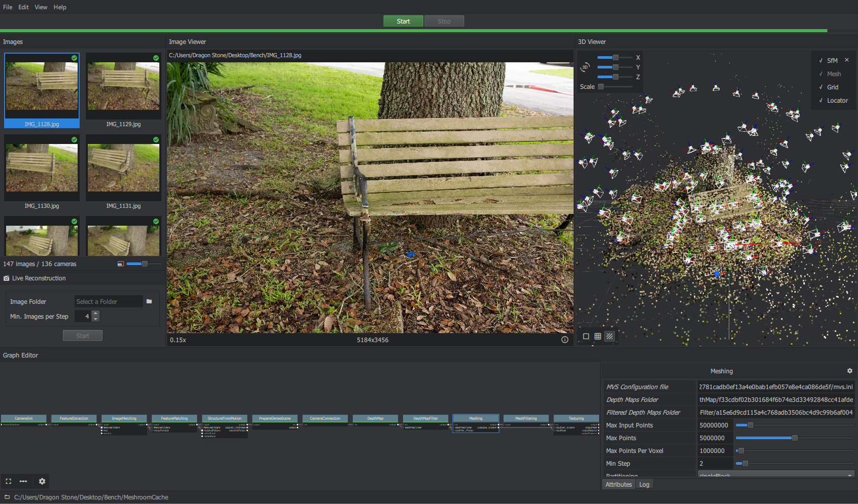Toggle the SfM visibility checkbox

coord(821,60)
